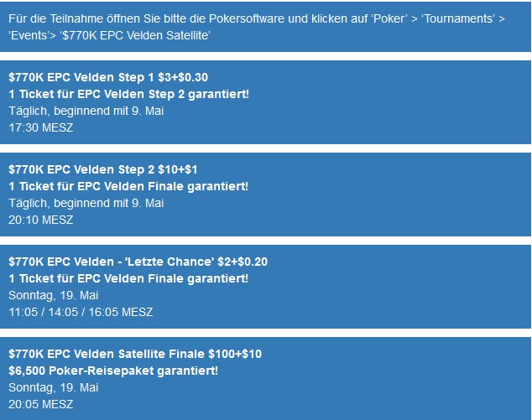Click Step 2 '1 Ticket für EPC Velden Finale' line
This screenshot has height=420, width=532.
pos(128,186)
